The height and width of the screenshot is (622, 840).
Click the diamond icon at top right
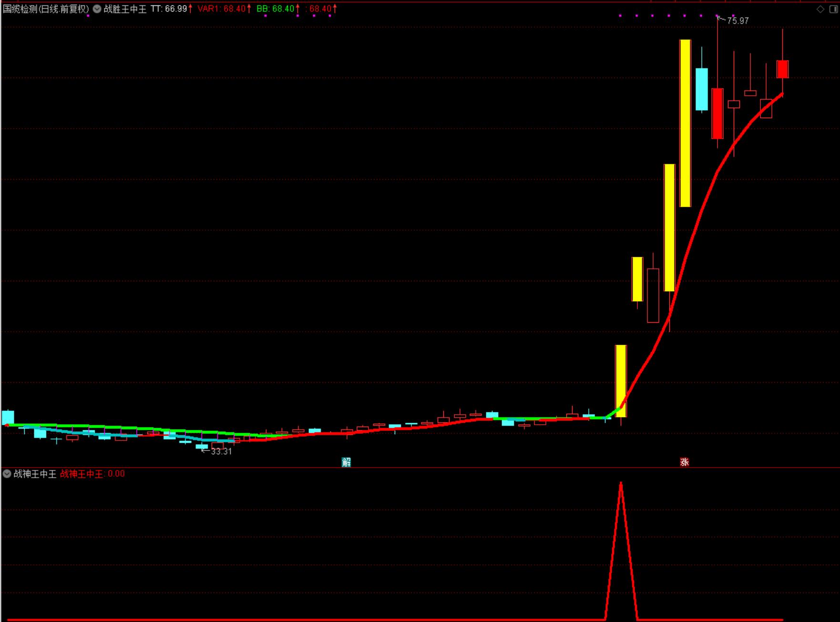point(820,9)
